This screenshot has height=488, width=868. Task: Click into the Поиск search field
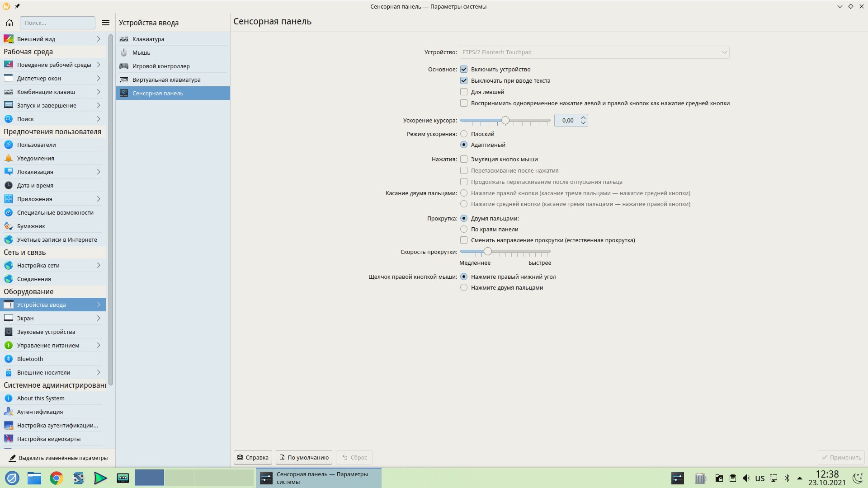[x=57, y=23]
